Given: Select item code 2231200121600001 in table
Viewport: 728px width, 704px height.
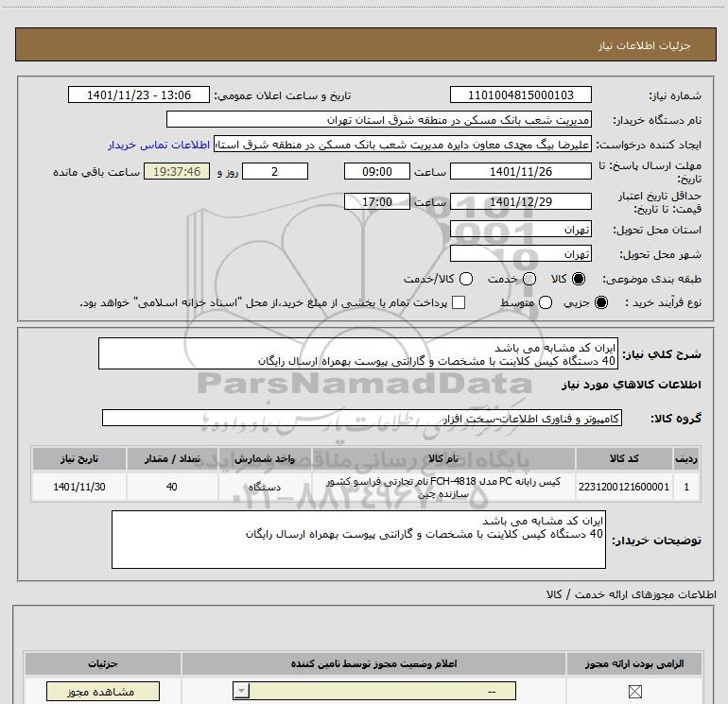Looking at the screenshot, I should click(x=629, y=488).
